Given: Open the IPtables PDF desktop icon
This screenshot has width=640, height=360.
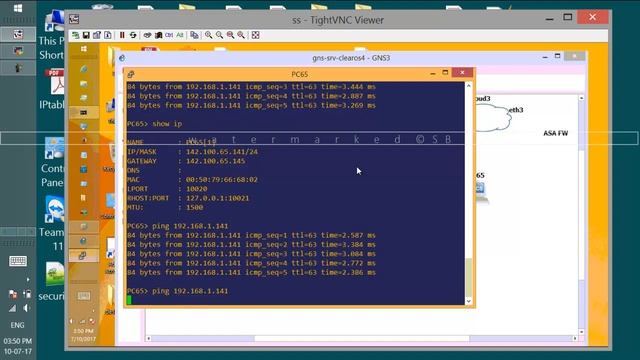Looking at the screenshot, I should click(55, 90).
